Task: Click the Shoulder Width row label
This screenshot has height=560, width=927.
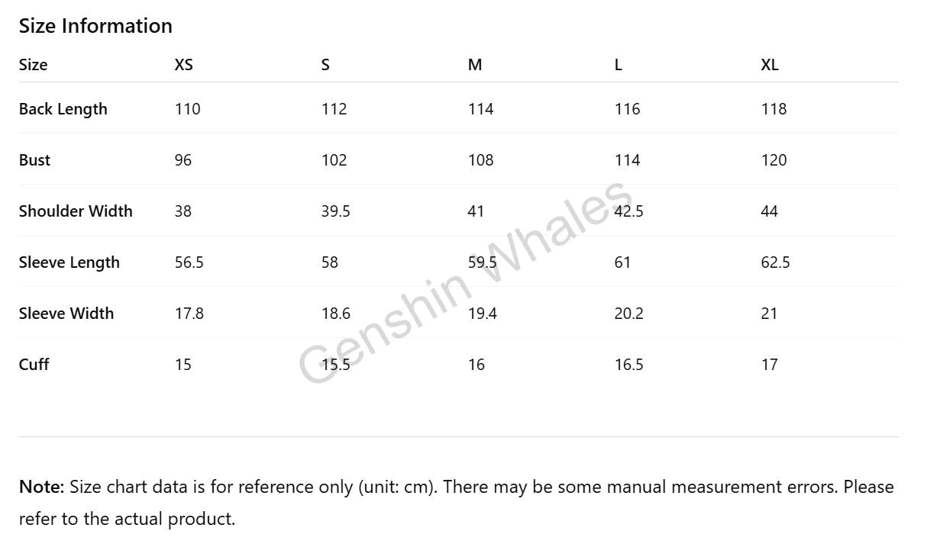Action: click(x=76, y=211)
